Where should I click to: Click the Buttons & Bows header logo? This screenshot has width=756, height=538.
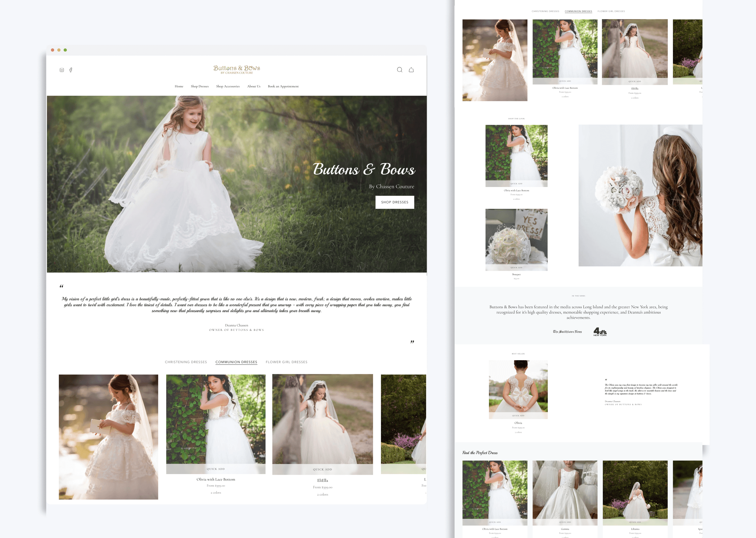coord(237,69)
